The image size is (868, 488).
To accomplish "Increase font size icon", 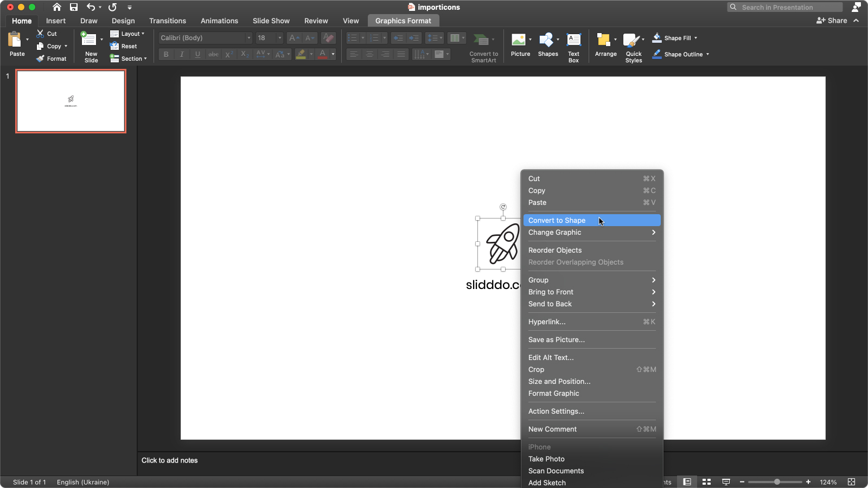I will 294,38.
